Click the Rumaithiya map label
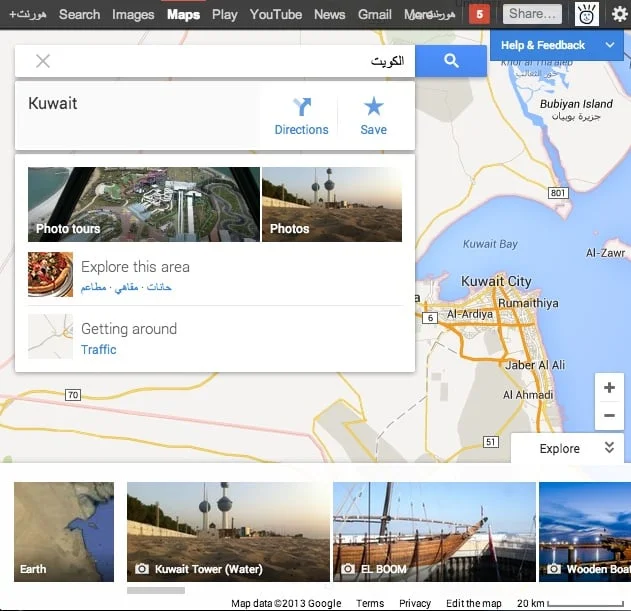Viewport: 631px width, 611px height. 528,303
